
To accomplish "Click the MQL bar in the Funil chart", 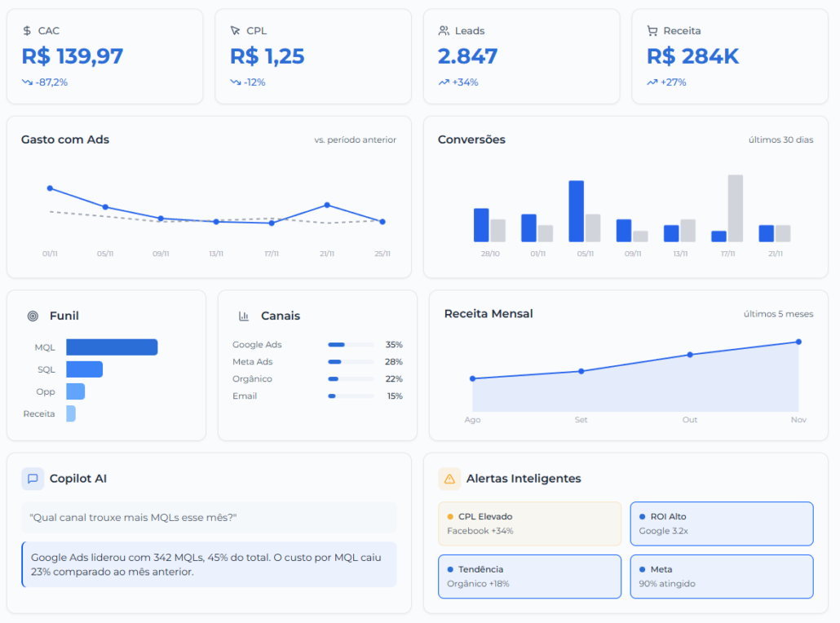I will click(112, 347).
